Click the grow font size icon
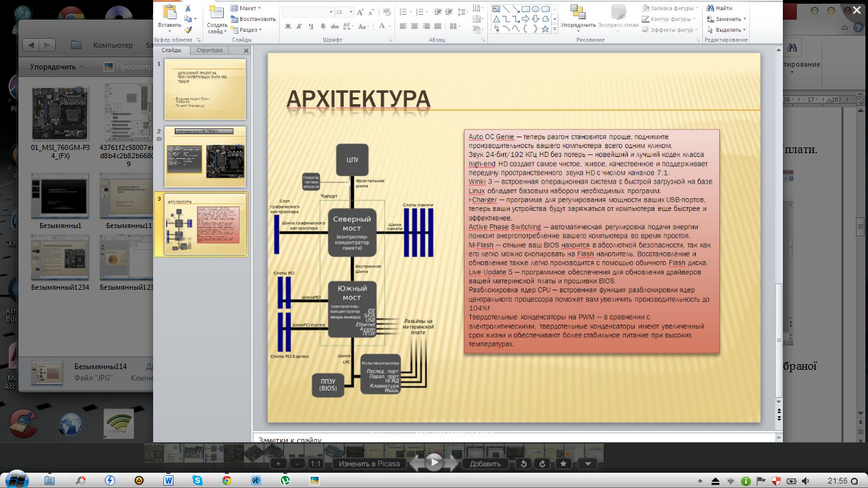This screenshot has height=488, width=868. pos(360,12)
